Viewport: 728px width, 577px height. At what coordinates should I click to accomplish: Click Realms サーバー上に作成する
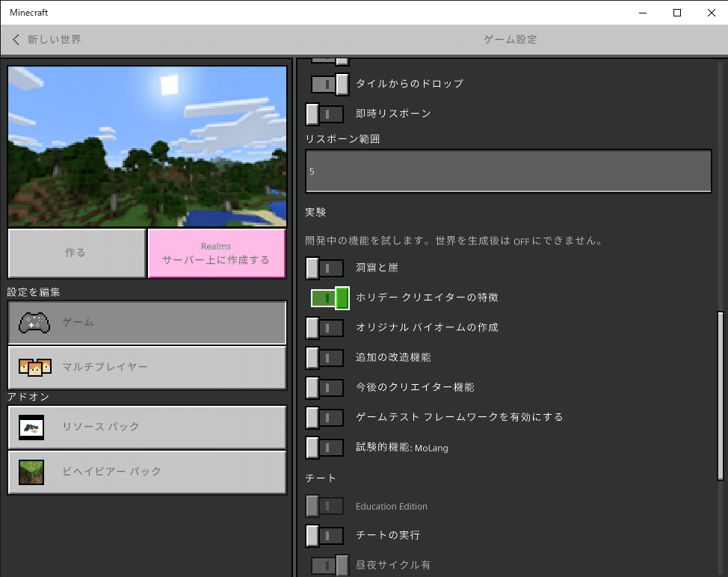[216, 253]
